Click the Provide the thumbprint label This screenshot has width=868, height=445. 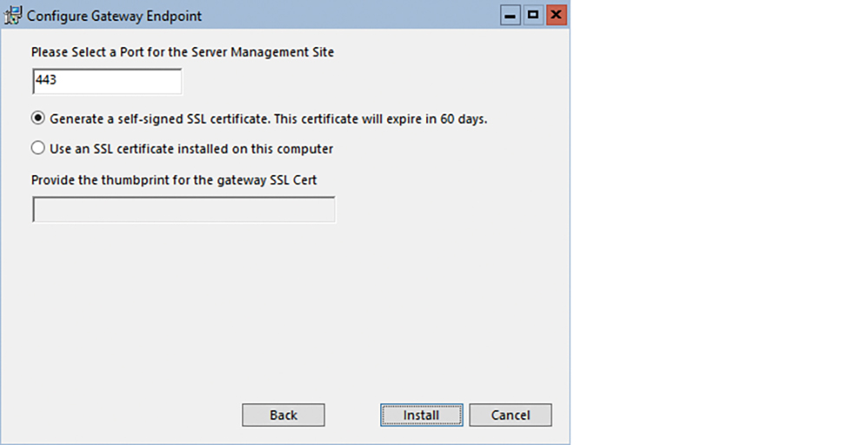[174, 180]
